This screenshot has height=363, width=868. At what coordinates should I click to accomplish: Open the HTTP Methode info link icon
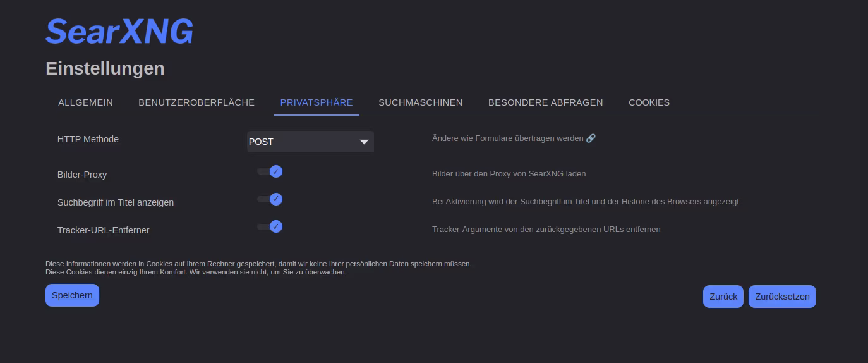(x=591, y=138)
